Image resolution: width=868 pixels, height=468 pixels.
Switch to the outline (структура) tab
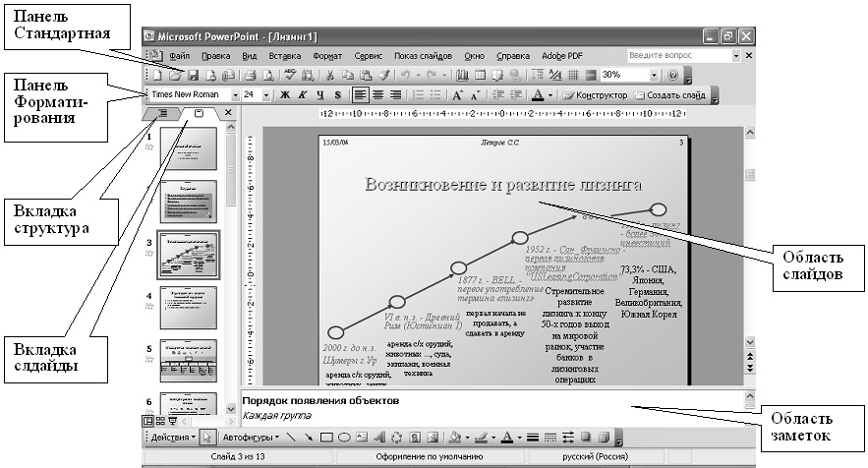point(163,113)
